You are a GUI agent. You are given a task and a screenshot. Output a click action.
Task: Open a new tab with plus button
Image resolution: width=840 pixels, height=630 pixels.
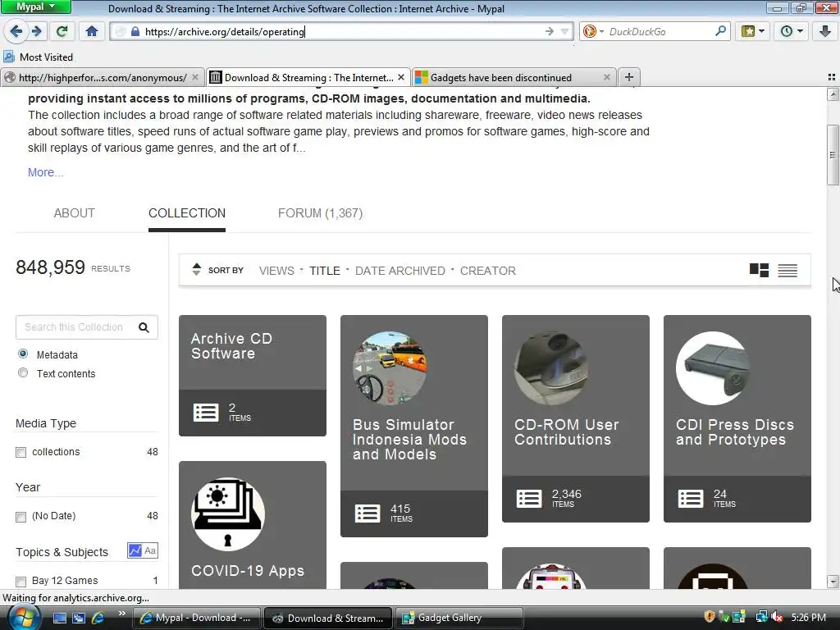(x=629, y=77)
